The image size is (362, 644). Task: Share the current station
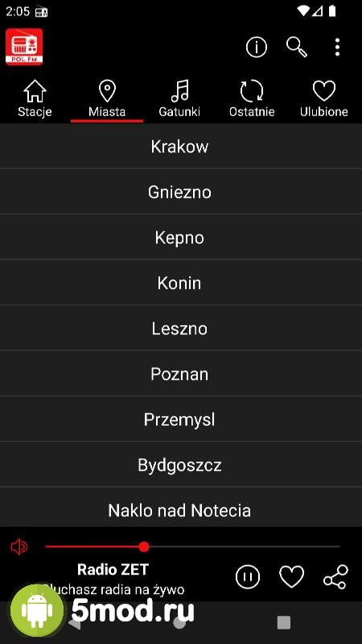click(x=335, y=576)
